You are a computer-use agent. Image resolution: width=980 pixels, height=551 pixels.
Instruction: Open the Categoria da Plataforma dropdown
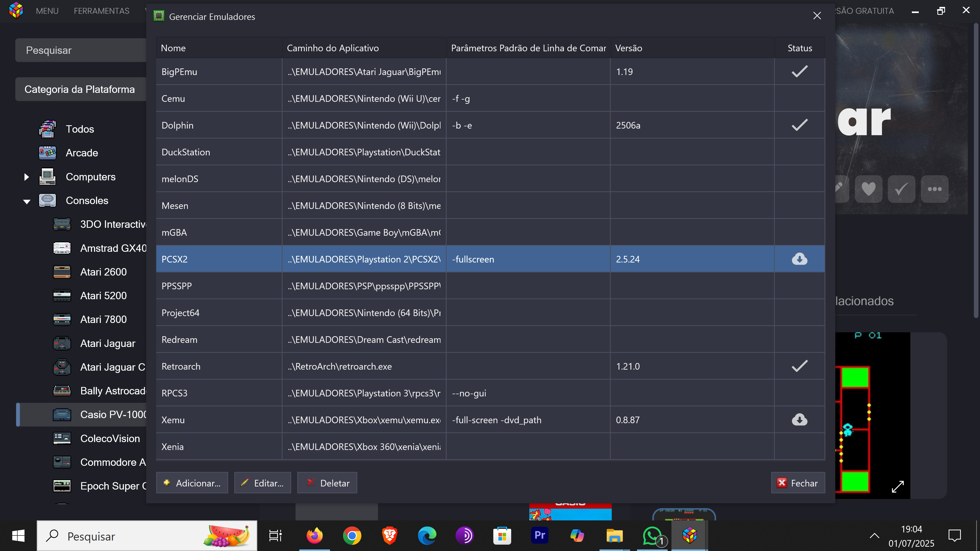[81, 89]
